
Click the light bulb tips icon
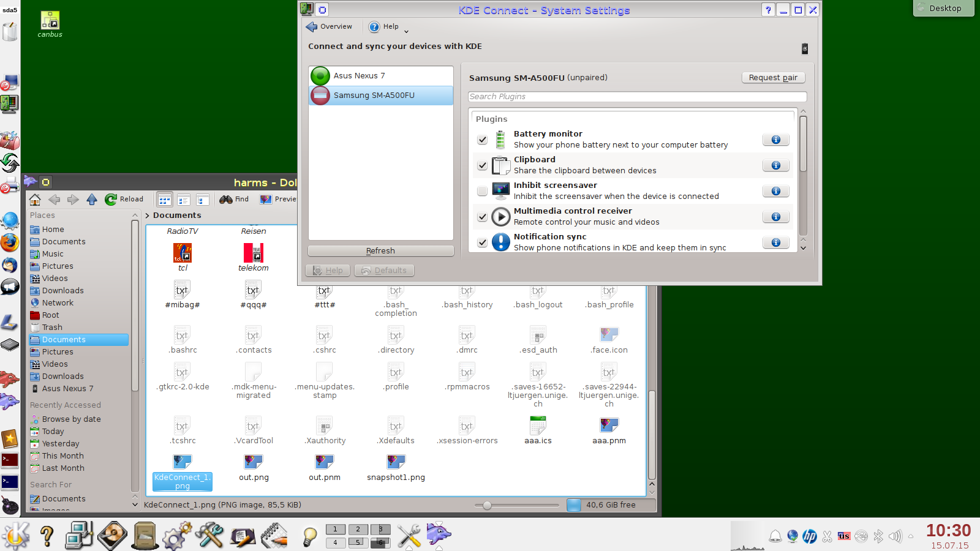[x=310, y=536]
